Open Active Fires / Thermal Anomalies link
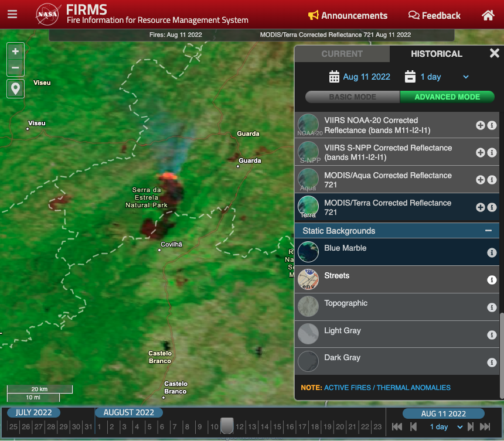Viewport: 504px width, 441px height. click(x=387, y=388)
